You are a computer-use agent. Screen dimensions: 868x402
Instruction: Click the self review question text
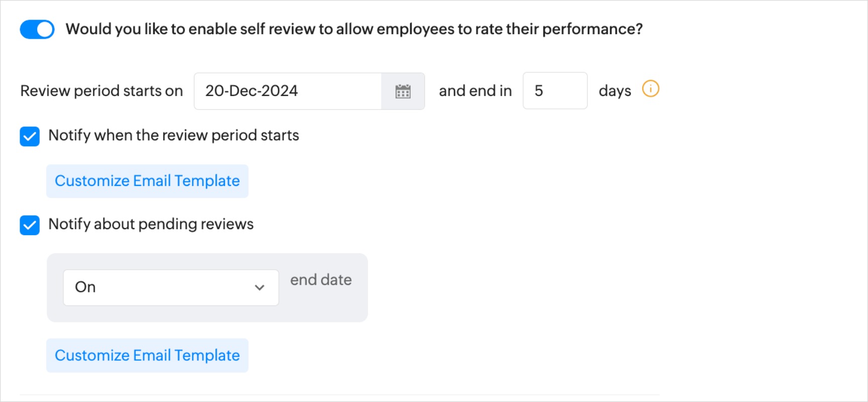[354, 29]
